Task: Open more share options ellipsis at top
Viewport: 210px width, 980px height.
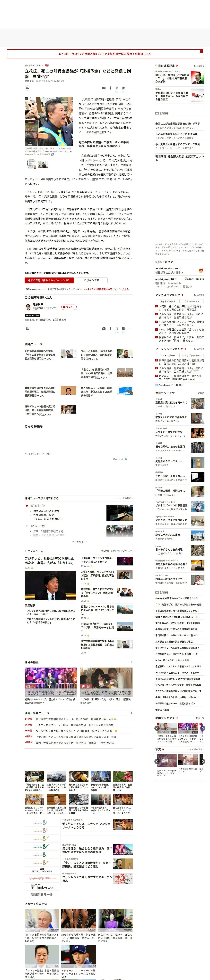Action: 130,88
